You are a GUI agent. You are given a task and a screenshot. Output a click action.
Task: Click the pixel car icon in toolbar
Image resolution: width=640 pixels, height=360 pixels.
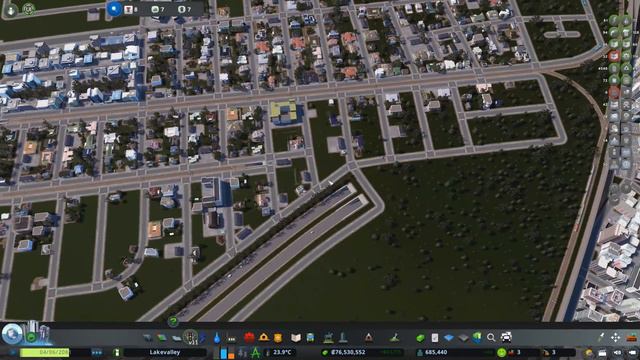point(506,337)
